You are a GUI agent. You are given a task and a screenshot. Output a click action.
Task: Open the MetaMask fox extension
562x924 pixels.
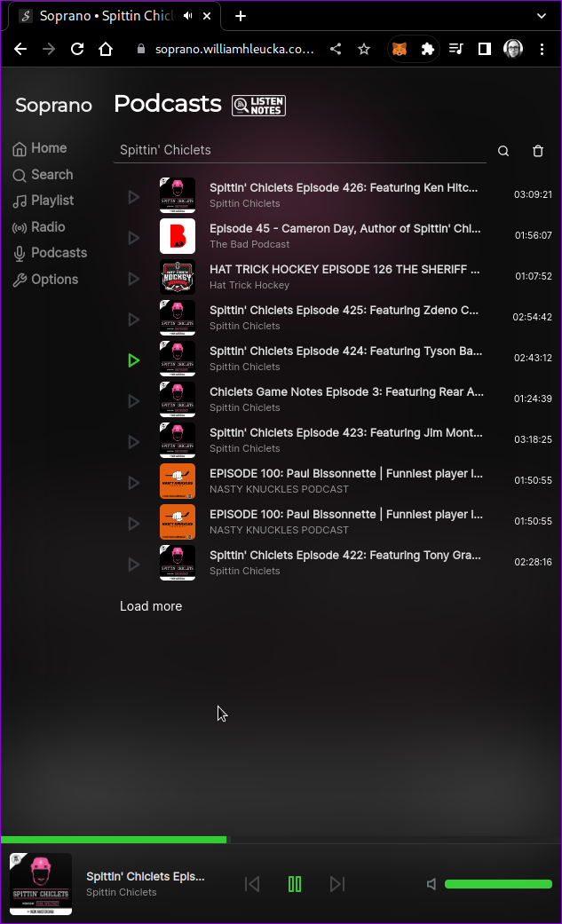coord(400,49)
